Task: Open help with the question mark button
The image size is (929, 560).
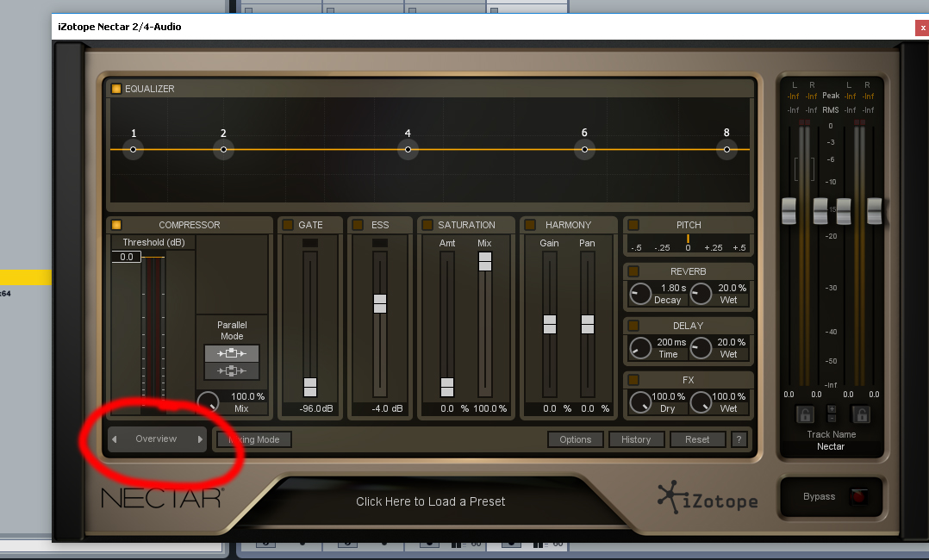Action: pos(739,439)
